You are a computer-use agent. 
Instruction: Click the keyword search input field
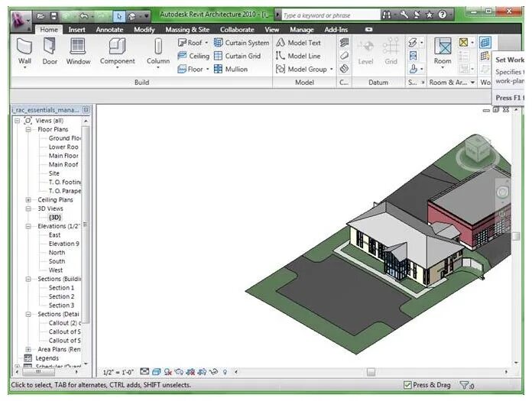[x=331, y=15]
